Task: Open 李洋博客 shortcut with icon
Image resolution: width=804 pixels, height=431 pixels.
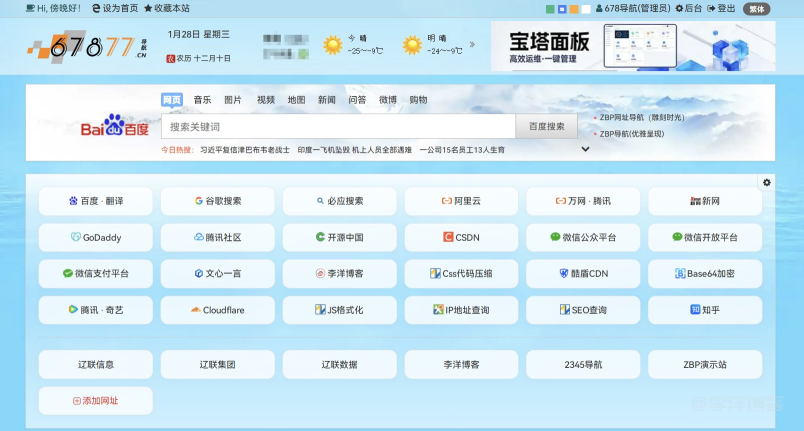Action: [339, 274]
